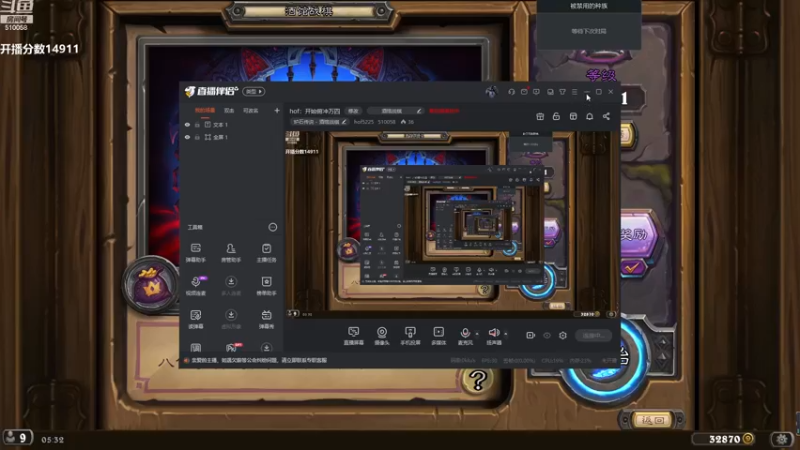
Task: Click the share icon in stream header
Action: 606,116
